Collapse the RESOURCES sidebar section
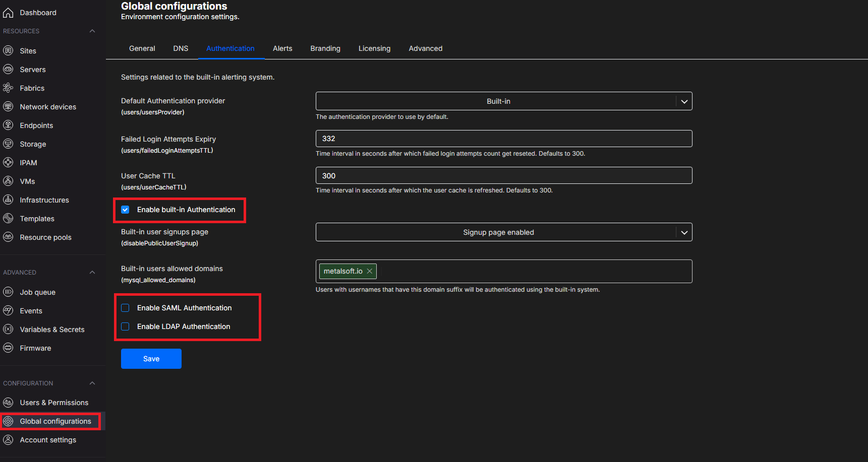The height and width of the screenshot is (462, 868). (x=92, y=31)
